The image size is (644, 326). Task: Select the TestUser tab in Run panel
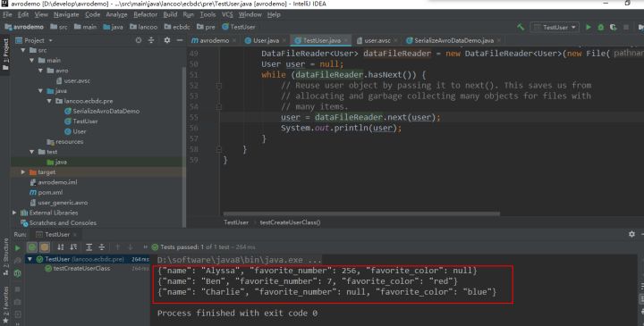pyautogui.click(x=56, y=235)
